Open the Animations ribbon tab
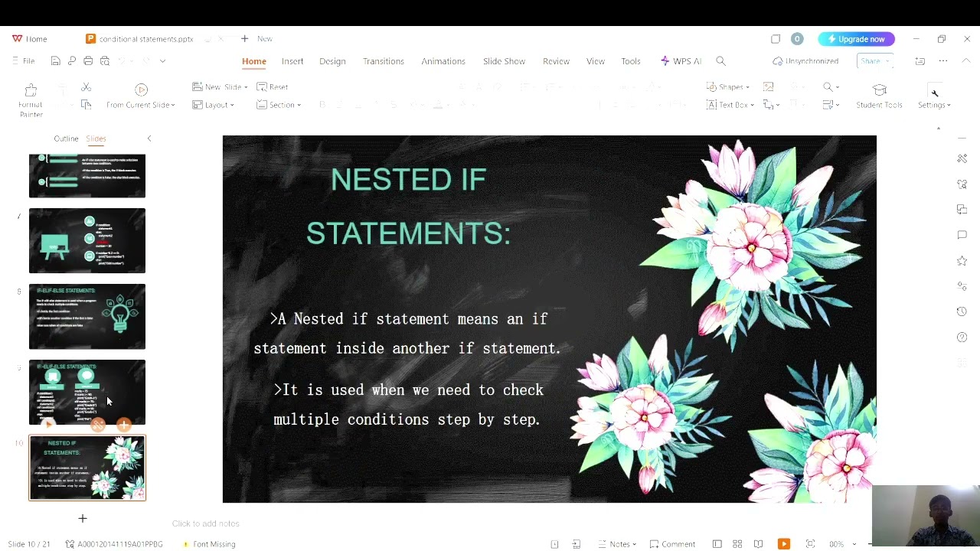Image resolution: width=980 pixels, height=551 pixels. (x=443, y=61)
